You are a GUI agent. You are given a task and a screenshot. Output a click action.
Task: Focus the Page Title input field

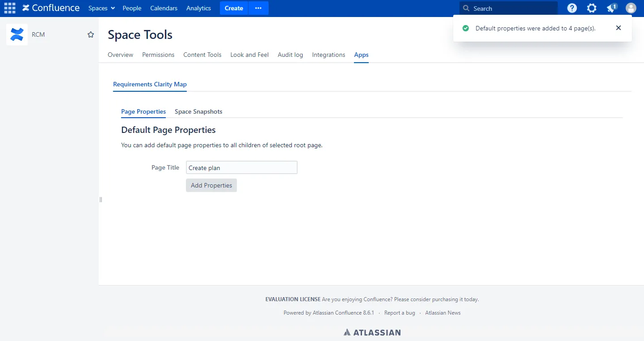pyautogui.click(x=242, y=168)
